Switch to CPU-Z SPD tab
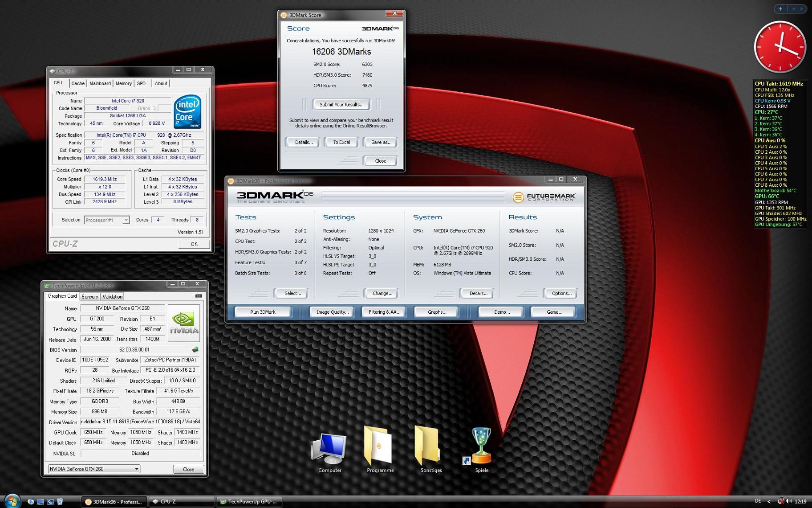 click(x=141, y=83)
